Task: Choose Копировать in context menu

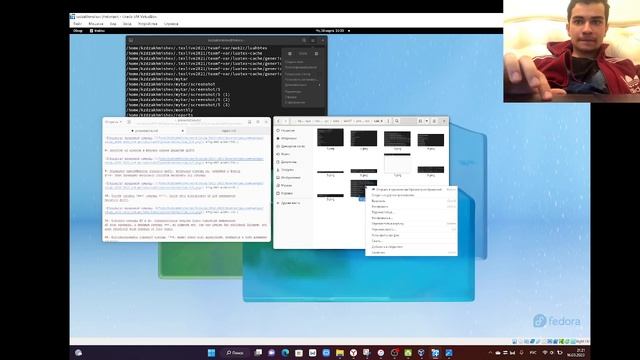Action: (411, 207)
